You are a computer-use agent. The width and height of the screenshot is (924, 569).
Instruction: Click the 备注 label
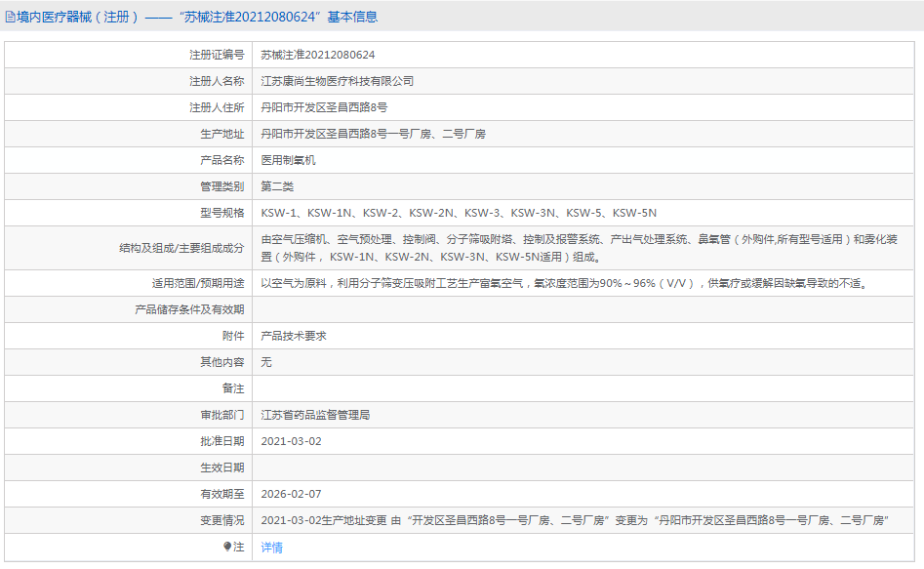point(233,388)
